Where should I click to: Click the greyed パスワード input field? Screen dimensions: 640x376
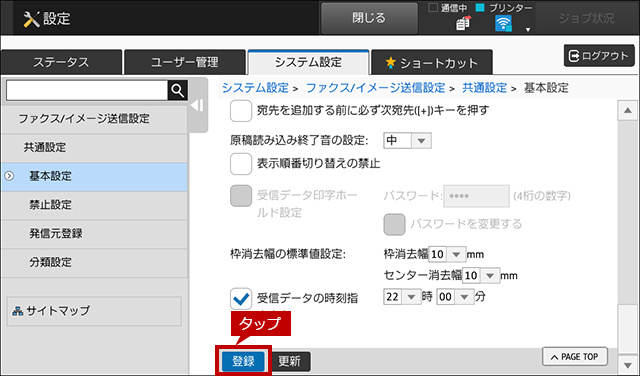pyautogui.click(x=476, y=196)
